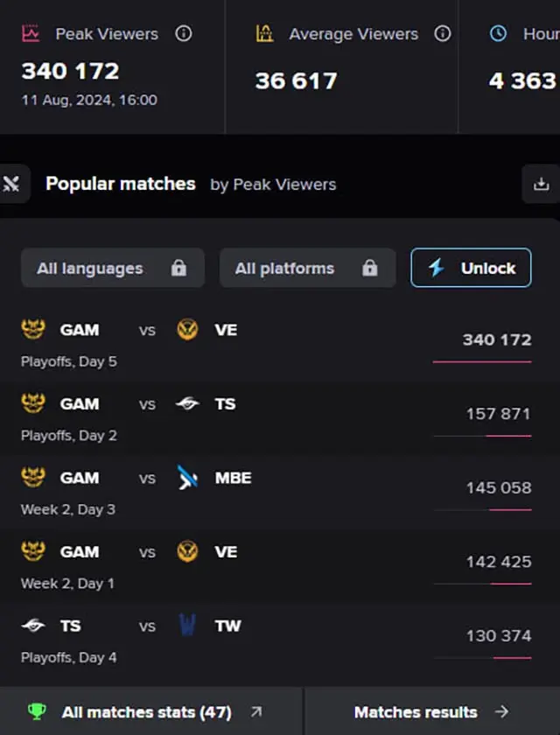Select GAM vs MBE Week 2 match row

[x=280, y=493]
